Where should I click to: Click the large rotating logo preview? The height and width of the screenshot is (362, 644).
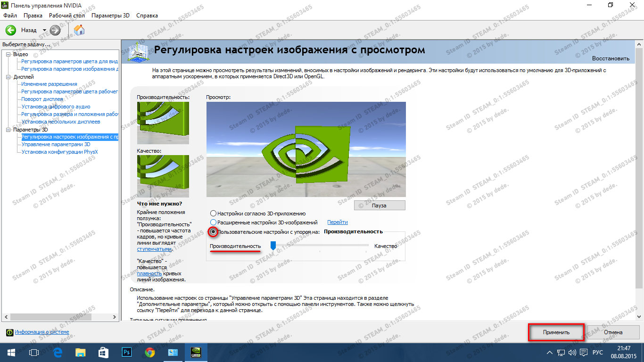coord(306,149)
